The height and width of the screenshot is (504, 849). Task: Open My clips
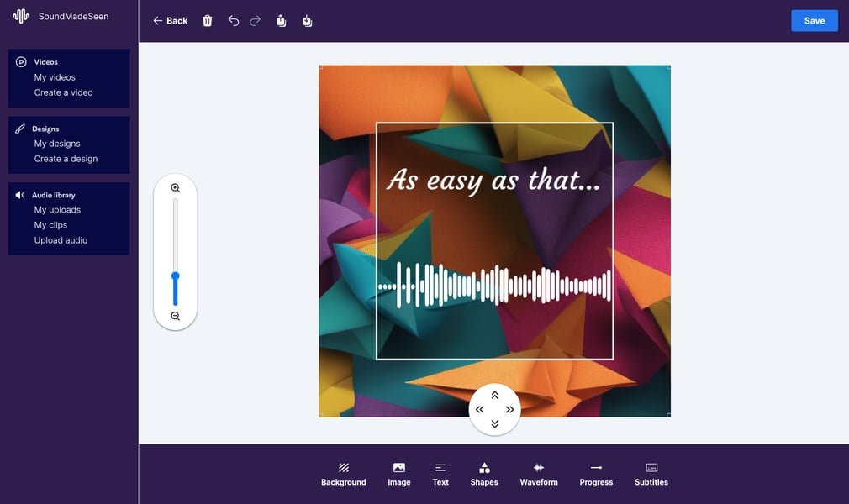[x=51, y=224]
